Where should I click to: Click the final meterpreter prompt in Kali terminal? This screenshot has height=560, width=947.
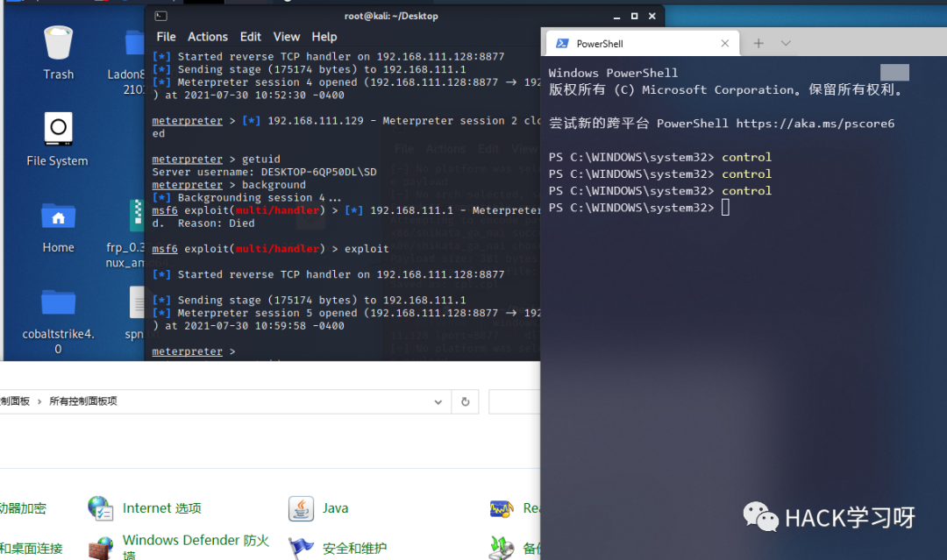[x=194, y=351]
